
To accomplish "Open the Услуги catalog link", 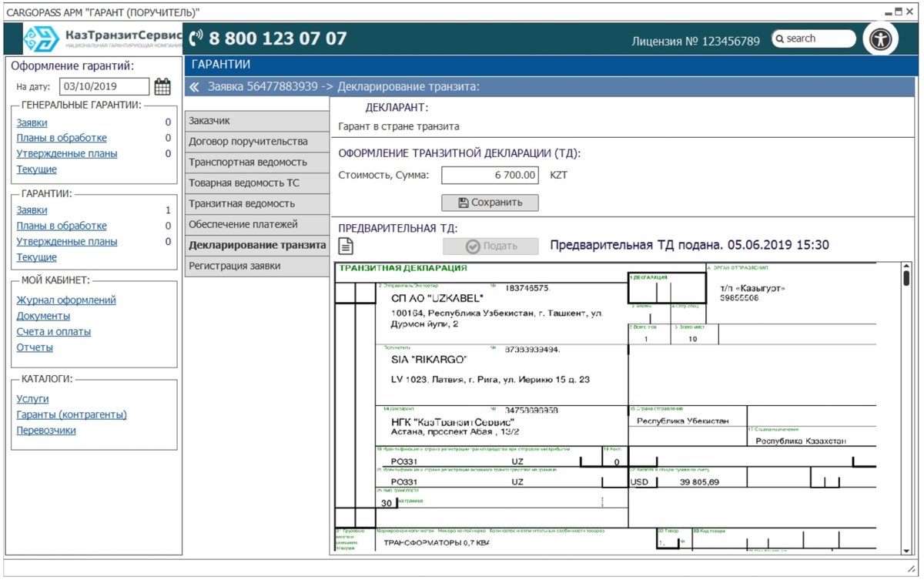I will 32,399.
